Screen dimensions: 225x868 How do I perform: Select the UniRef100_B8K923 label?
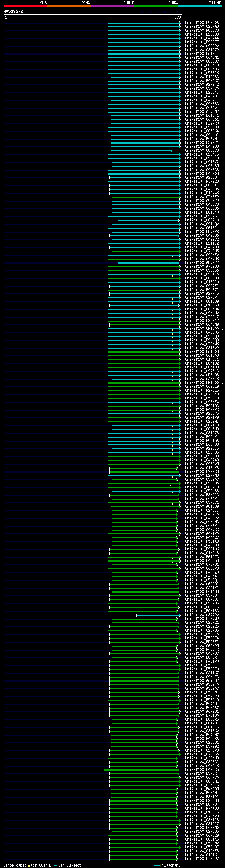pos(202,495)
